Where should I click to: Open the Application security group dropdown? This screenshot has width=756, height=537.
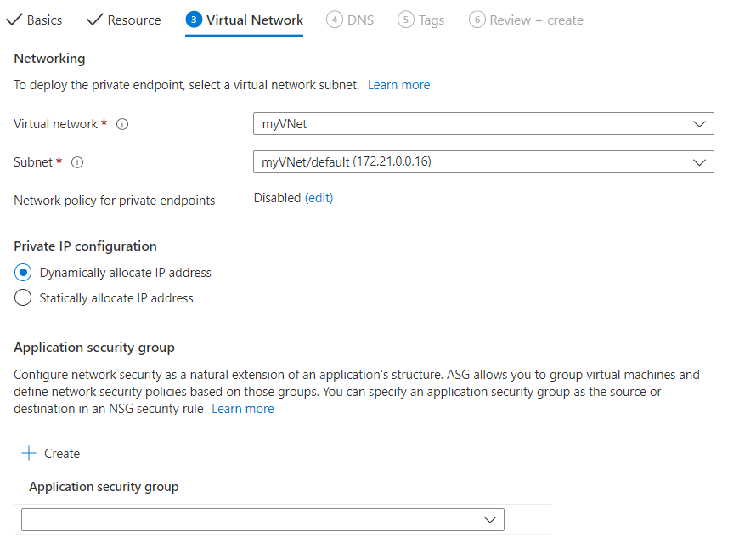pos(262,519)
